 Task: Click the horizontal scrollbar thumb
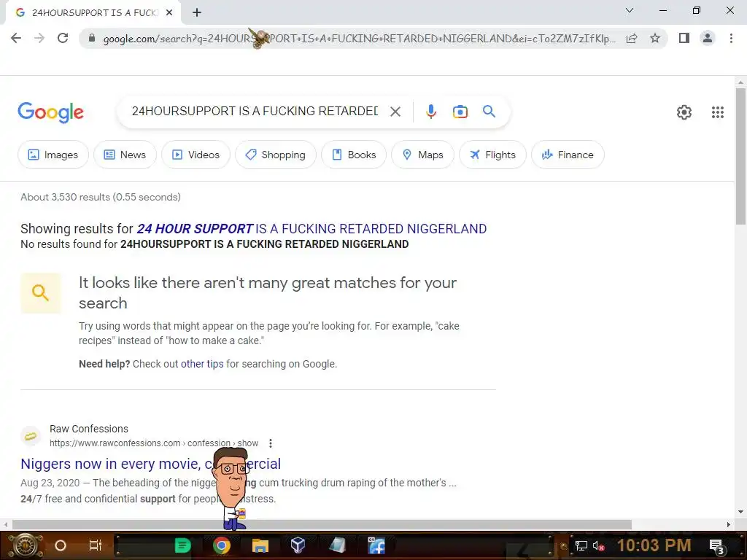coord(322,524)
